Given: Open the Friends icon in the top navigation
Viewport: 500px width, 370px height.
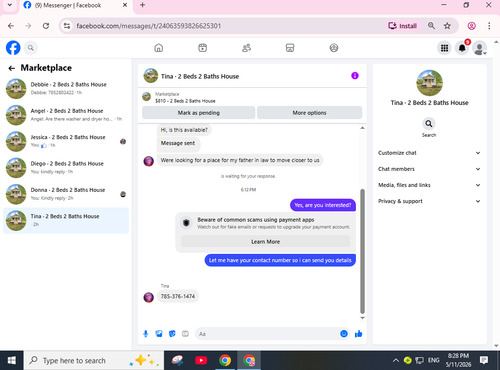Looking at the screenshot, I should [246, 48].
